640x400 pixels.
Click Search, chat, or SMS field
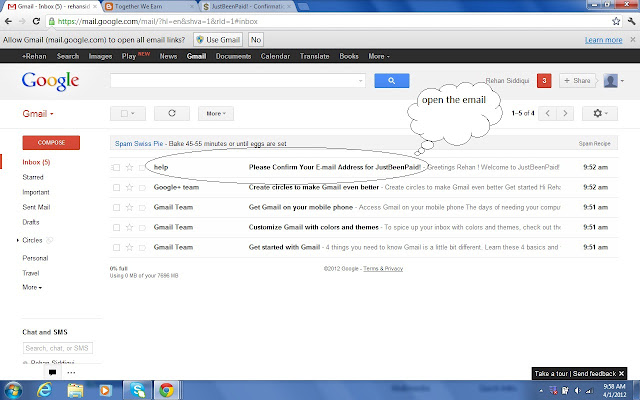click(58, 348)
